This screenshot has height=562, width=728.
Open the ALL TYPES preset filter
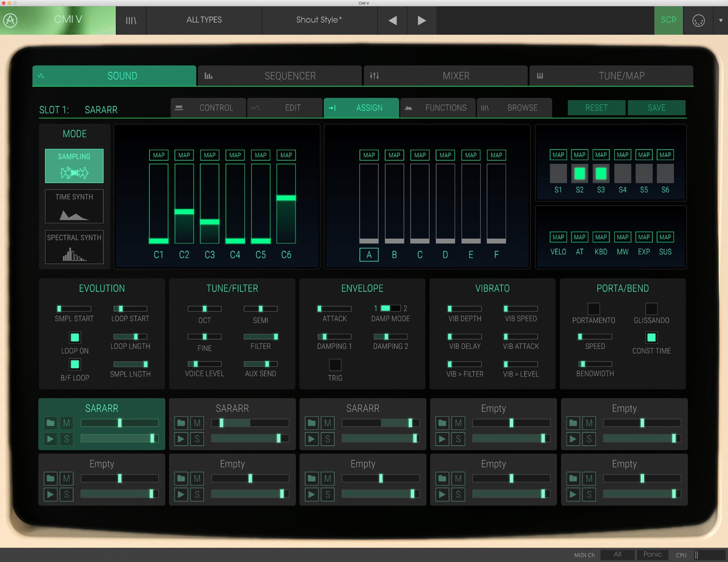pos(204,20)
